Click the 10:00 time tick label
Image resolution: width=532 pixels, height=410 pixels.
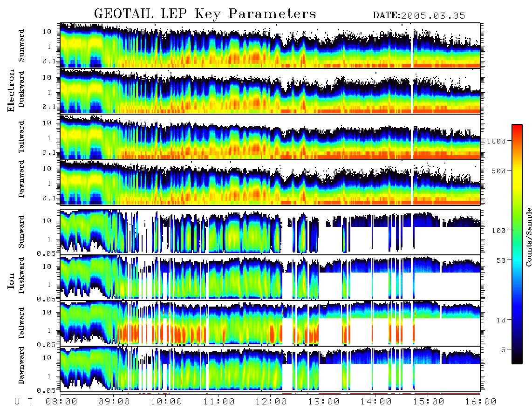[166, 402]
